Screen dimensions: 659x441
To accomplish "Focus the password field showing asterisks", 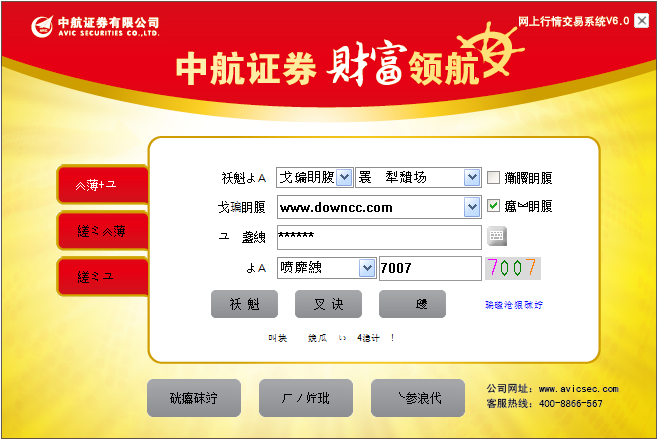I will 379,238.
